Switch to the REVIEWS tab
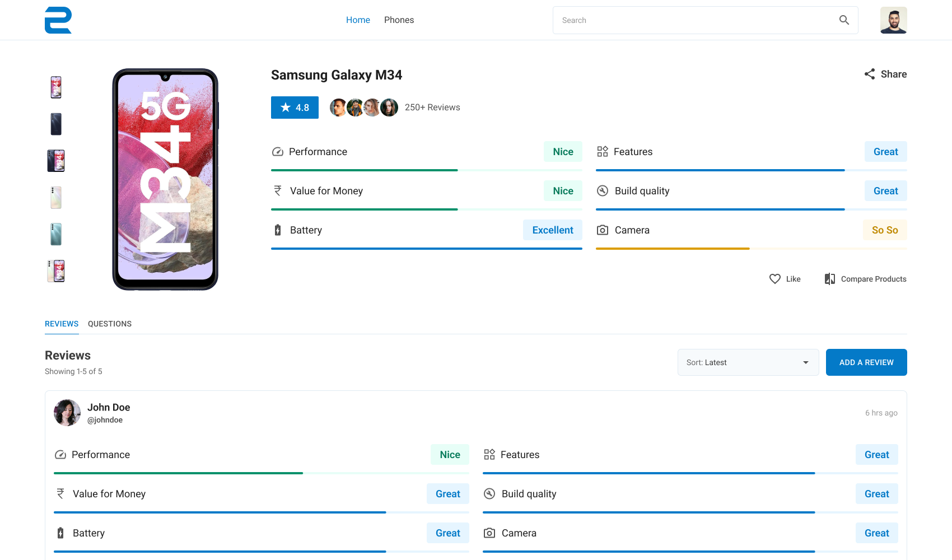952x560 pixels. pos(62,324)
